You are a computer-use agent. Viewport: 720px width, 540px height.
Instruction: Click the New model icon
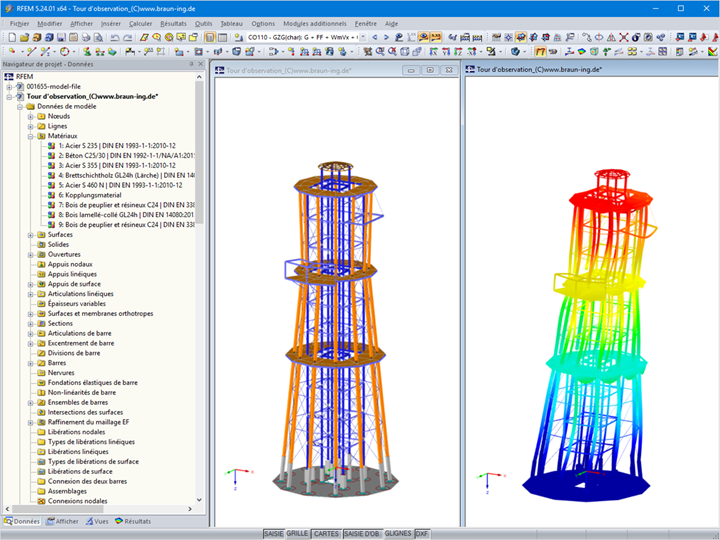click(12, 37)
